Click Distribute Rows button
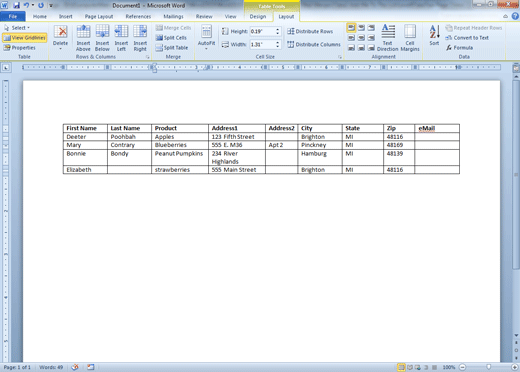520x372 pixels. pyautogui.click(x=310, y=31)
